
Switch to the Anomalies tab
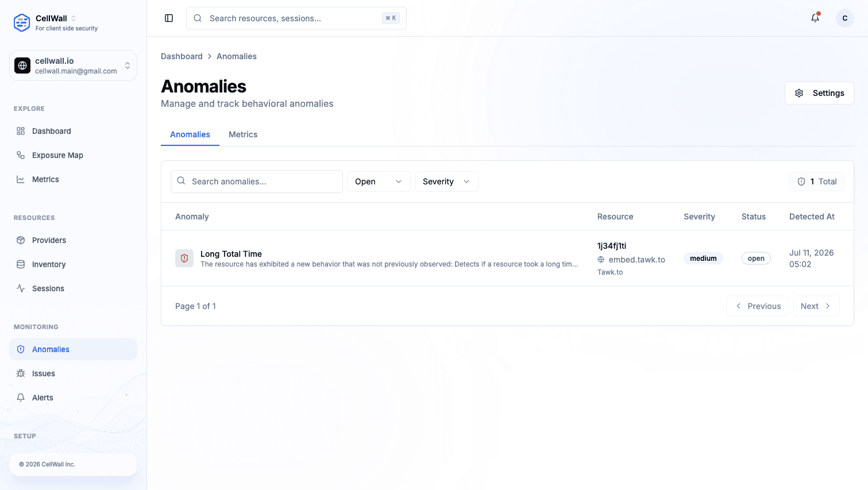pos(190,134)
